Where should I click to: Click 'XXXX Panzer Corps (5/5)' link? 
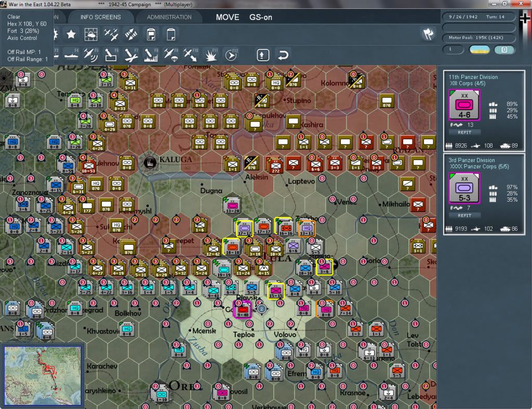point(479,166)
